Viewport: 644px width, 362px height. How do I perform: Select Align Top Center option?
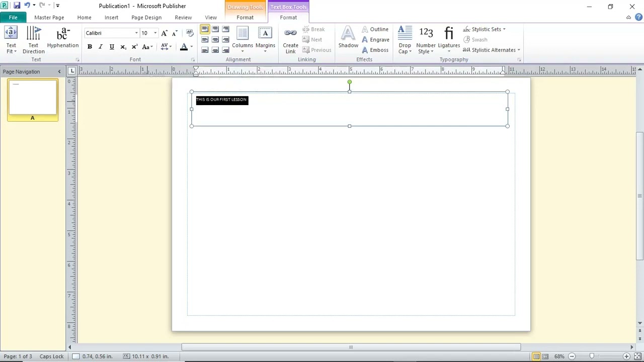[x=215, y=29]
